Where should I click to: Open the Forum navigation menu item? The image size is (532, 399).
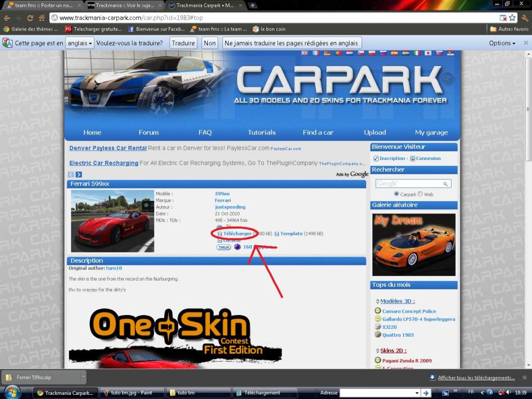pos(149,132)
